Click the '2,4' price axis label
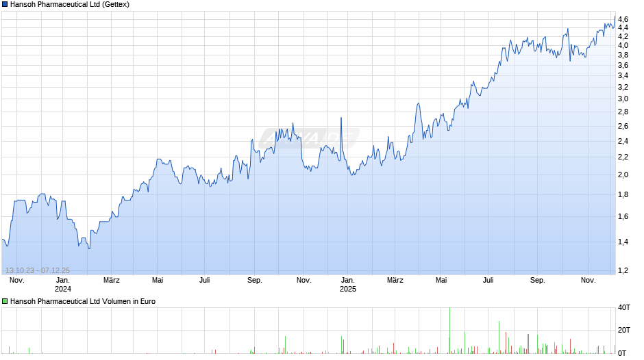 (623, 141)
